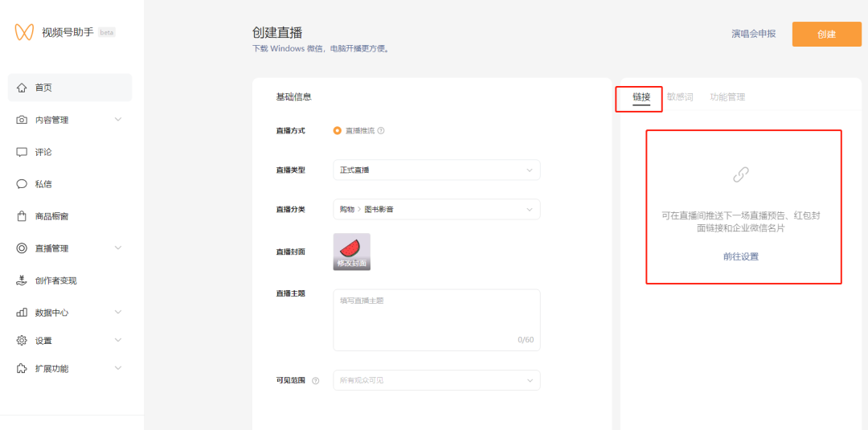
Task: Click the 创建直播 page title
Action: click(277, 33)
